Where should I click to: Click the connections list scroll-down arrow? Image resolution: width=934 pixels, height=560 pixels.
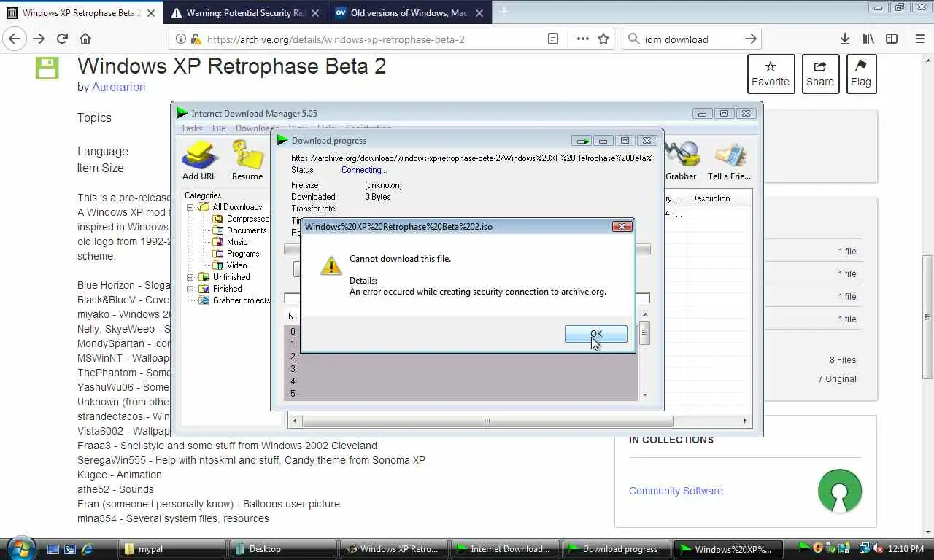click(644, 394)
